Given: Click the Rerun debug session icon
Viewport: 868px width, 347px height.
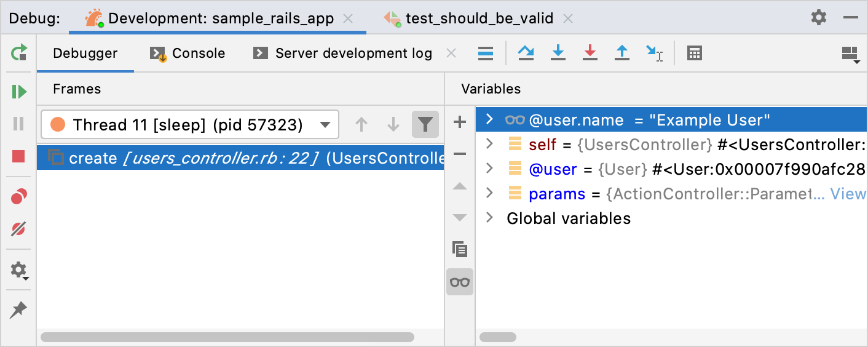Looking at the screenshot, I should pos(19,53).
